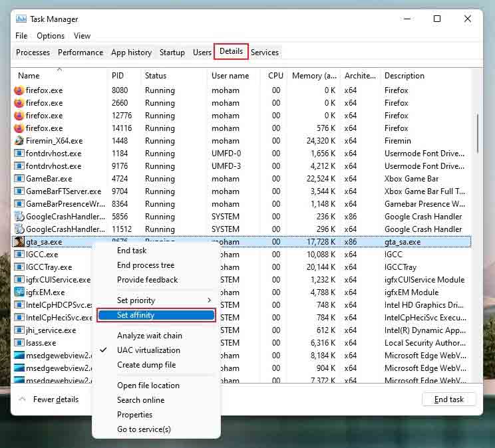
Task: Open the Options menu
Action: point(51,36)
